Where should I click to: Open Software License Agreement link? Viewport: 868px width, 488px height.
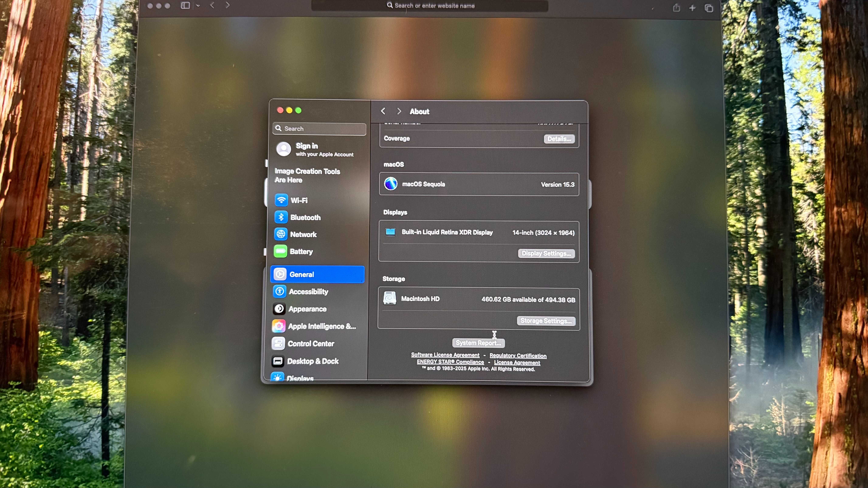tap(445, 355)
